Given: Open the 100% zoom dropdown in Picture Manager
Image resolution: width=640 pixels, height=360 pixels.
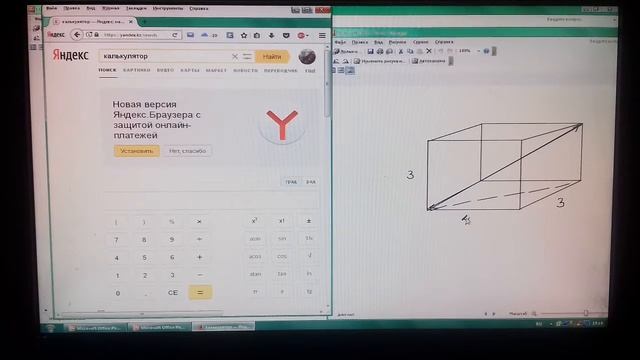Looking at the screenshot, I should (478, 51).
